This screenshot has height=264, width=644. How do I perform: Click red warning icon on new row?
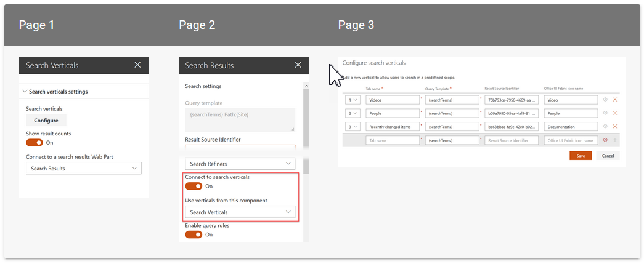coord(605,140)
